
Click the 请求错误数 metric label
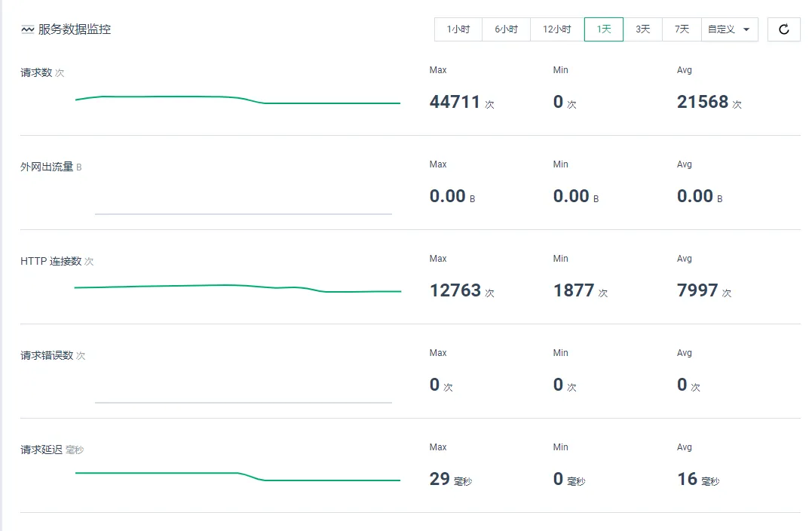click(x=47, y=355)
